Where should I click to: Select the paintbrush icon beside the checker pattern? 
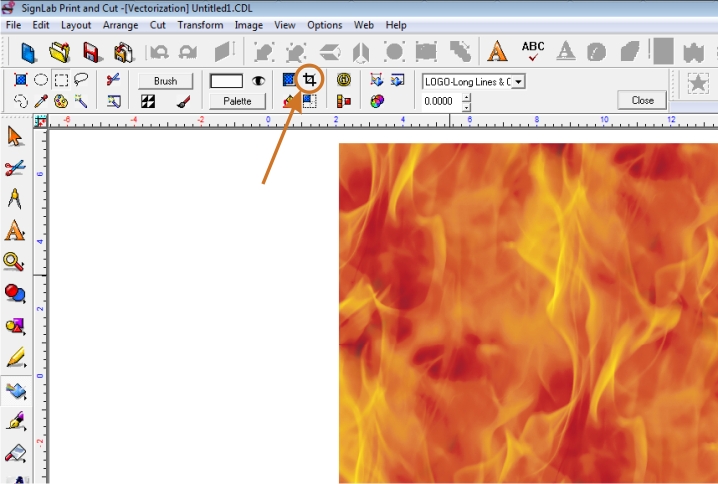coord(183,101)
